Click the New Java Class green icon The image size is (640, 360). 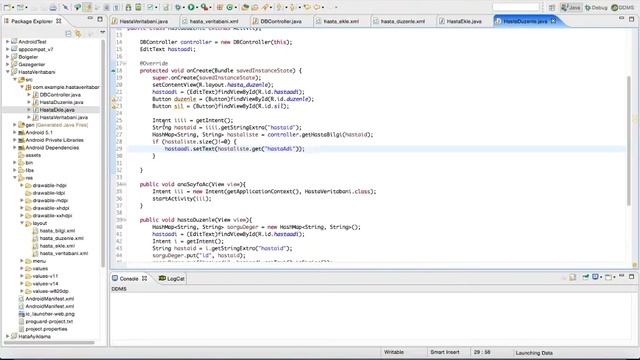pos(230,7)
